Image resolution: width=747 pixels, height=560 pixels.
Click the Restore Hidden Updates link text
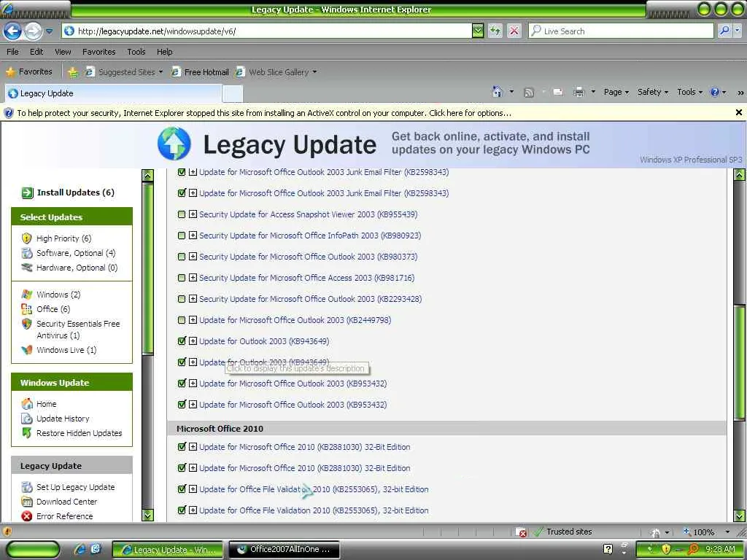pyautogui.click(x=79, y=433)
